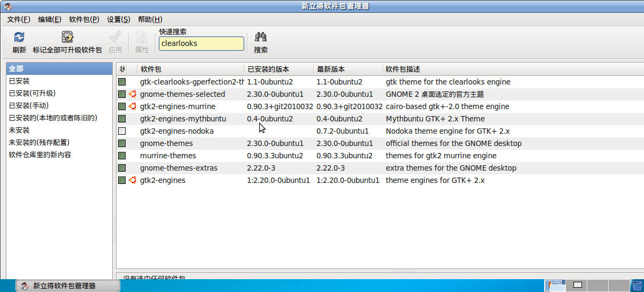This screenshot has height=292, width=644.
Task: Click the 搜索 binoculars icon
Action: [261, 37]
